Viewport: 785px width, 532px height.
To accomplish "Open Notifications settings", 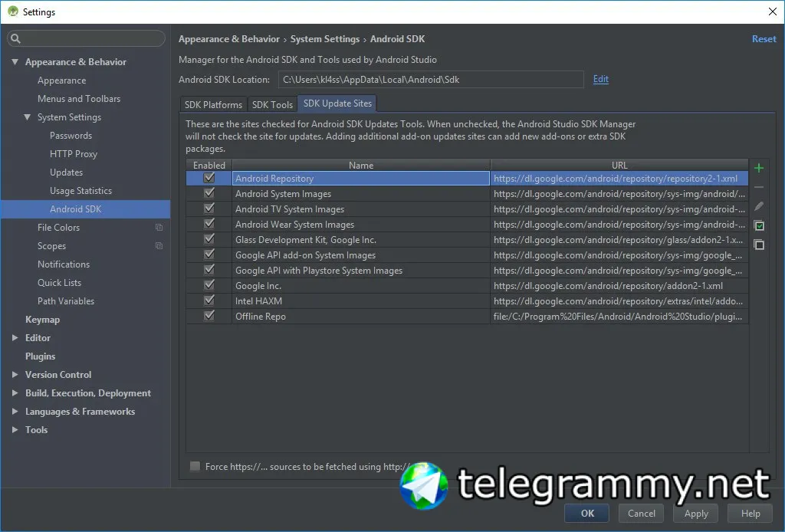I will (64, 264).
